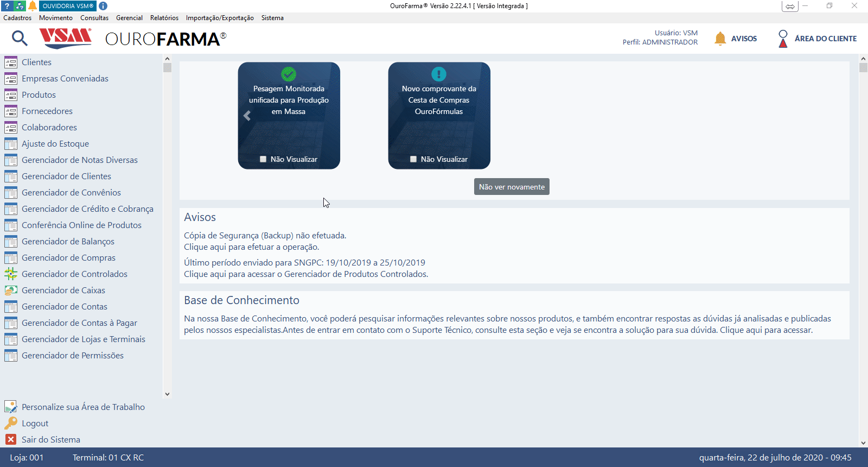The height and width of the screenshot is (467, 868).
Task: Open the Área do Cliente person icon
Action: (x=783, y=39)
